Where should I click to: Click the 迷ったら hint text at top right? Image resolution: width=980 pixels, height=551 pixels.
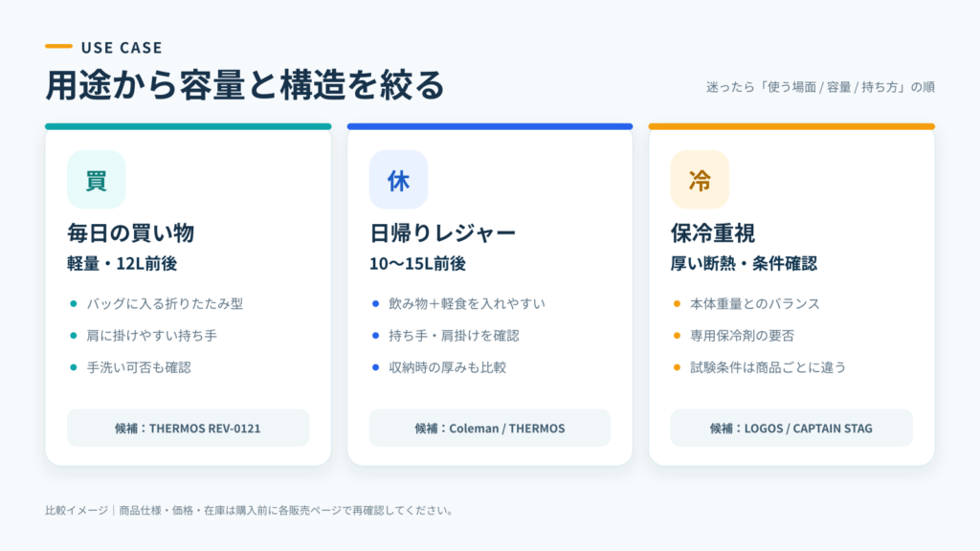pos(820,87)
